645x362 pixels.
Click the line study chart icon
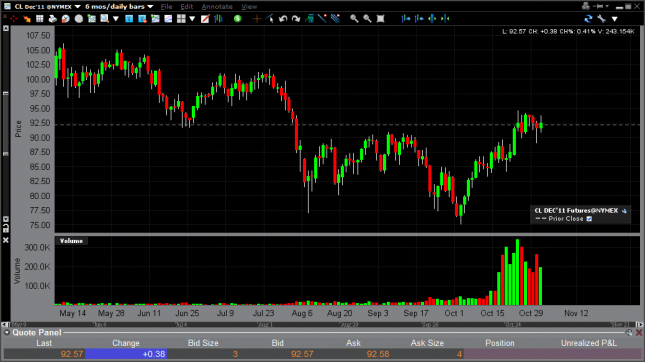click(x=168, y=19)
